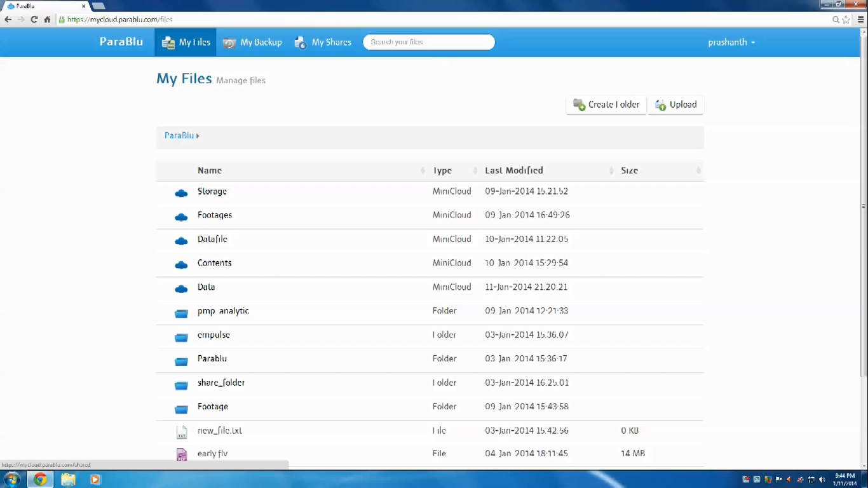The height and width of the screenshot is (488, 868).
Task: Open the Contents MiniCloud cloud icon
Action: [x=181, y=264]
